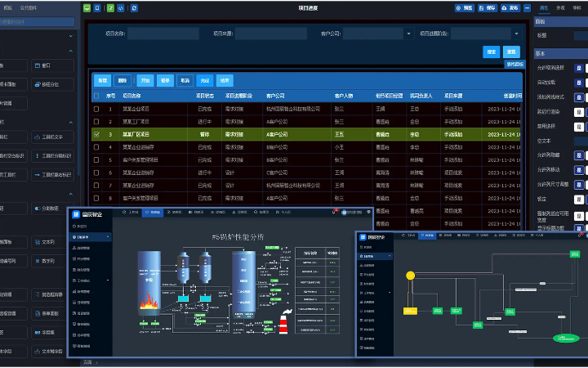Click the 项目名称 input field
Screen dimensions: 588x368
coord(163,34)
